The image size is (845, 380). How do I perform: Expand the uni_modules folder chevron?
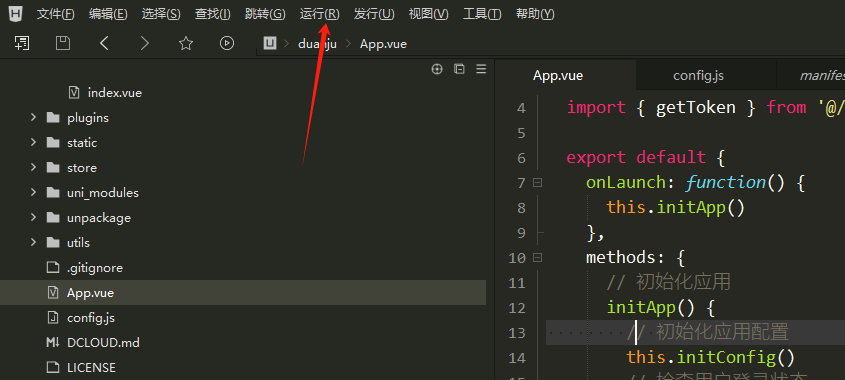click(x=33, y=192)
